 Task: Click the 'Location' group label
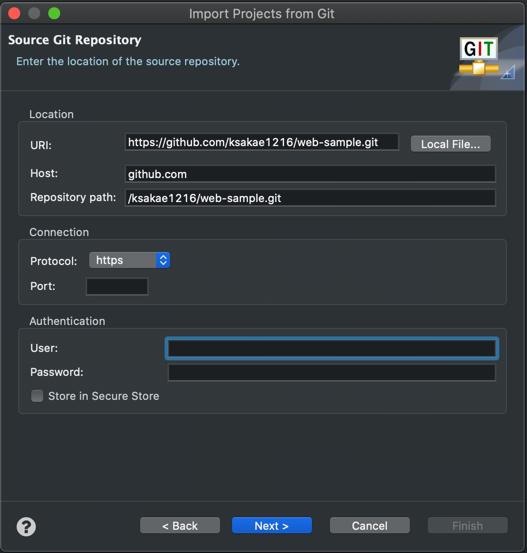coord(52,114)
